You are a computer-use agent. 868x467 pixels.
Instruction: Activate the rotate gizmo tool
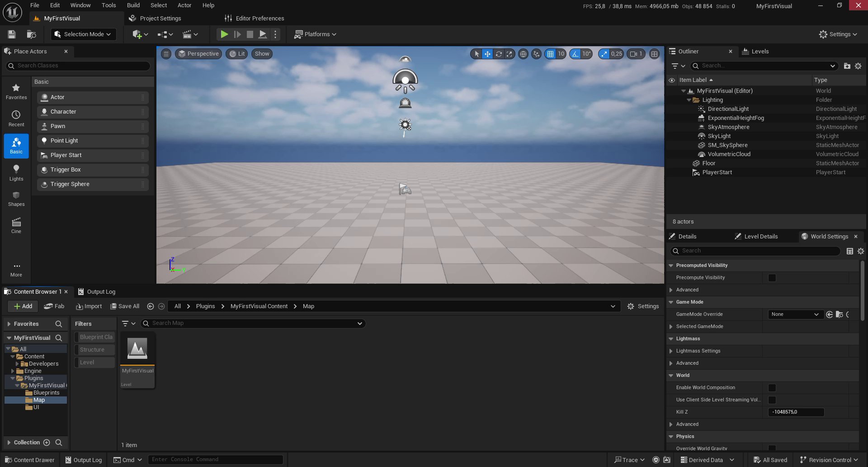(499, 54)
